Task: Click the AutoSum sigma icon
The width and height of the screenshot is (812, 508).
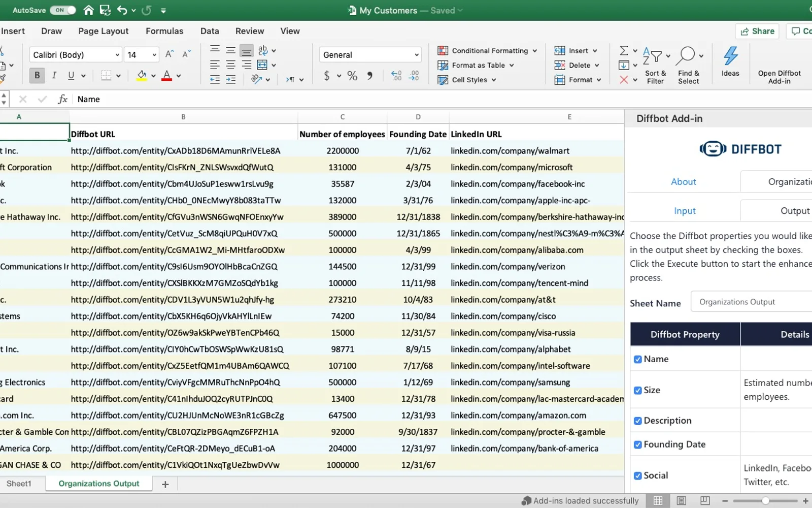Action: pos(624,50)
